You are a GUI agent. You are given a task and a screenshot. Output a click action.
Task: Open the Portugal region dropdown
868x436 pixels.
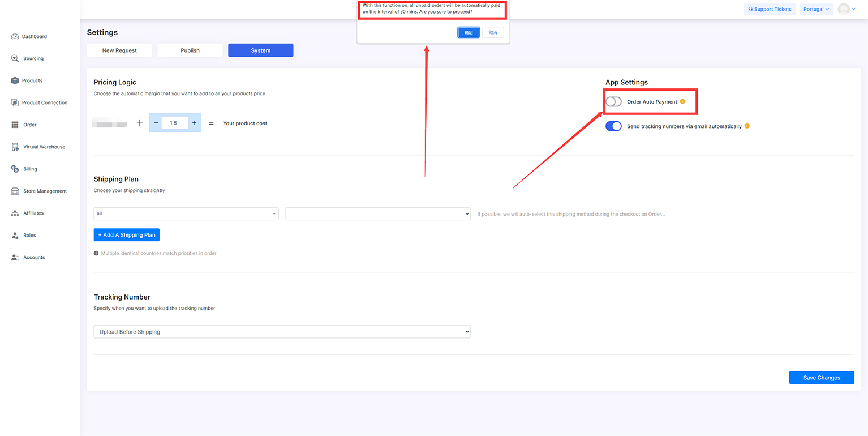(x=816, y=9)
